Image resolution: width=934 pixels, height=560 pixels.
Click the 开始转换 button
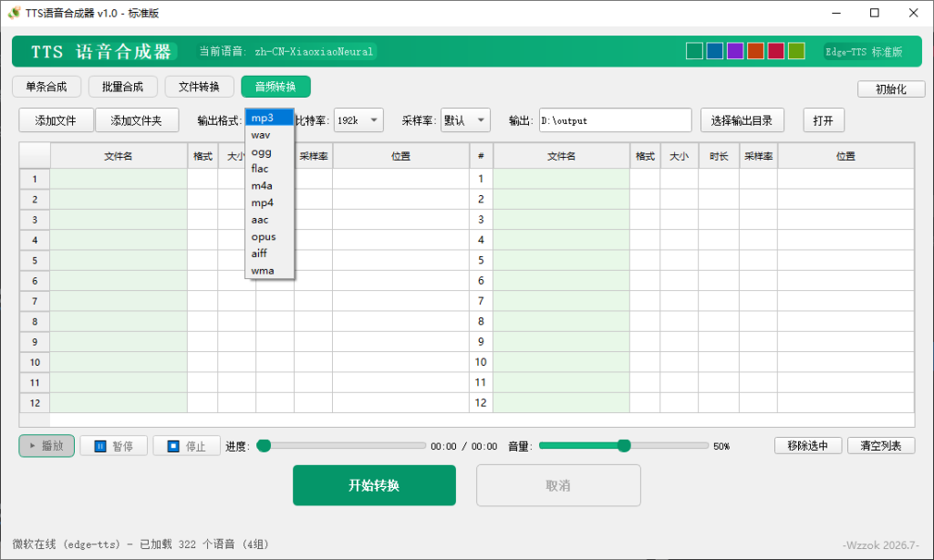(374, 485)
